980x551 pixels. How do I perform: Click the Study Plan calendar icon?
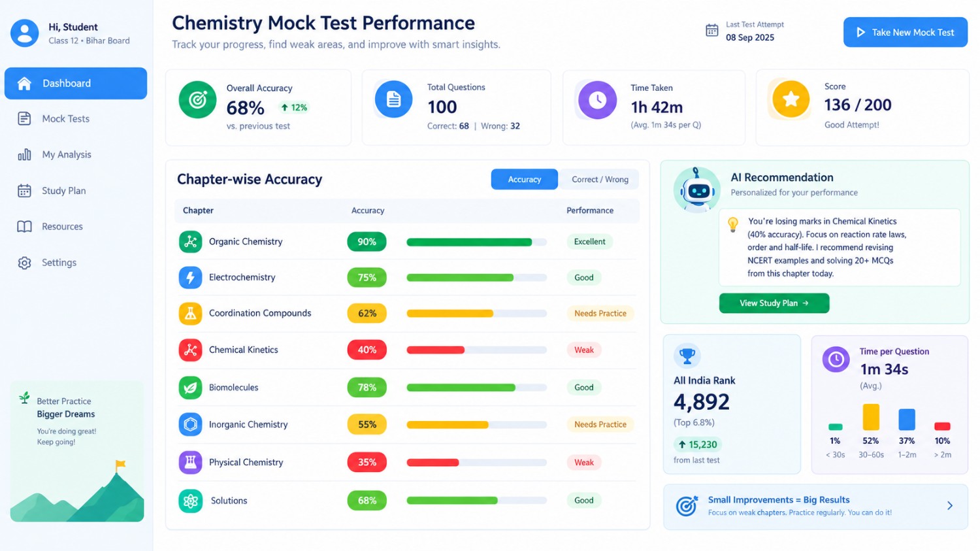pyautogui.click(x=24, y=190)
